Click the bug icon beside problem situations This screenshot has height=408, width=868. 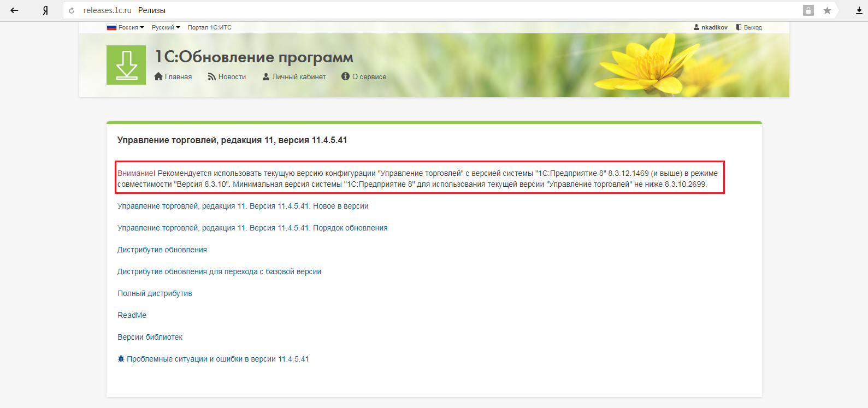(x=121, y=359)
